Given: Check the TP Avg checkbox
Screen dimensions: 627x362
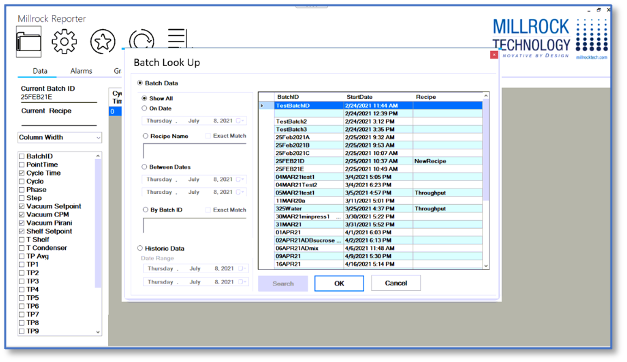Looking at the screenshot, I should 22,256.
